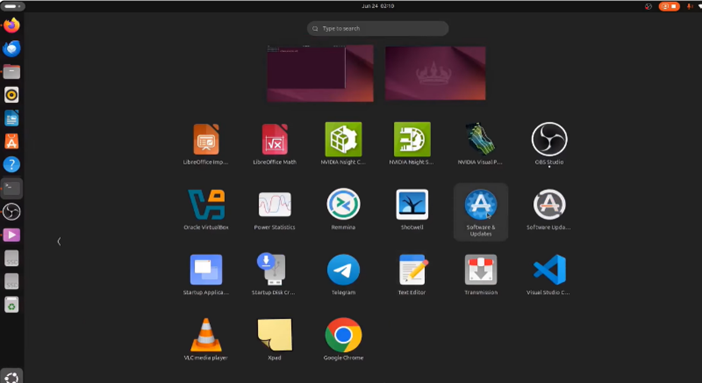
Task: Click the Type to search field
Action: click(x=378, y=28)
